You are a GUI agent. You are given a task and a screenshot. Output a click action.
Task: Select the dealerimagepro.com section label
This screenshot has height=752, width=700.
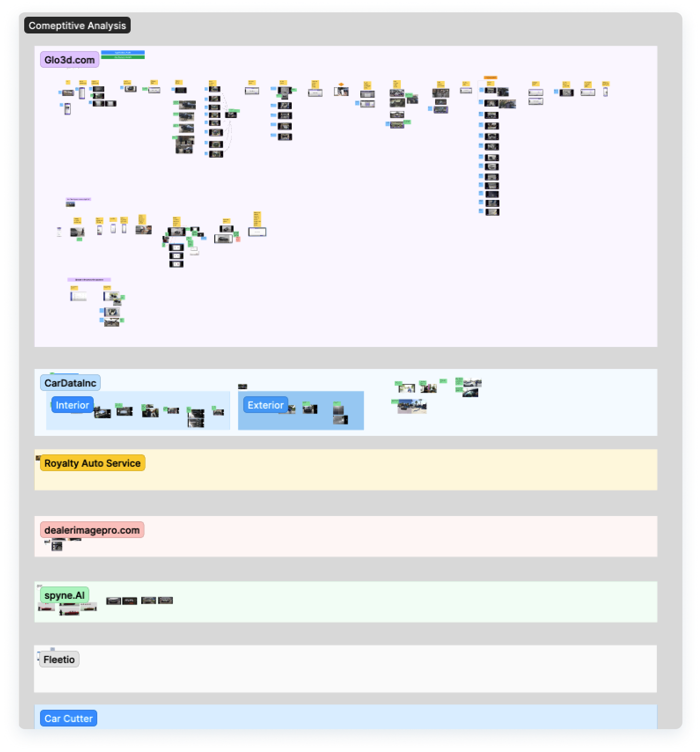pos(92,530)
